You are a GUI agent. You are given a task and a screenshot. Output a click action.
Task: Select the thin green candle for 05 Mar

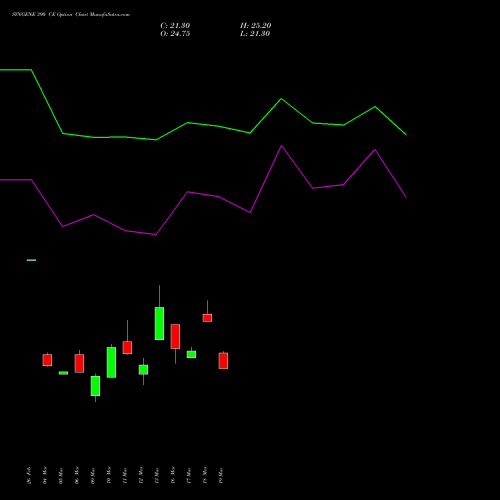63,373
